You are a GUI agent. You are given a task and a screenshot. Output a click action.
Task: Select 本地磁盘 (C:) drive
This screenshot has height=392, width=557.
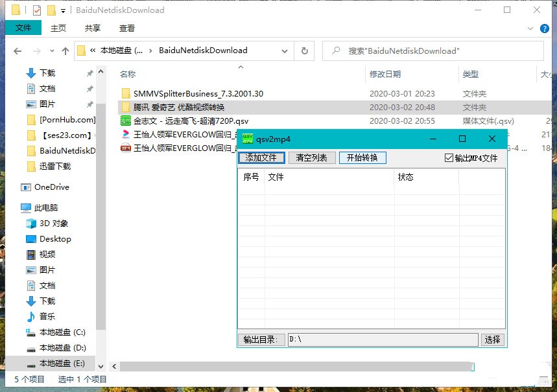[x=56, y=332]
